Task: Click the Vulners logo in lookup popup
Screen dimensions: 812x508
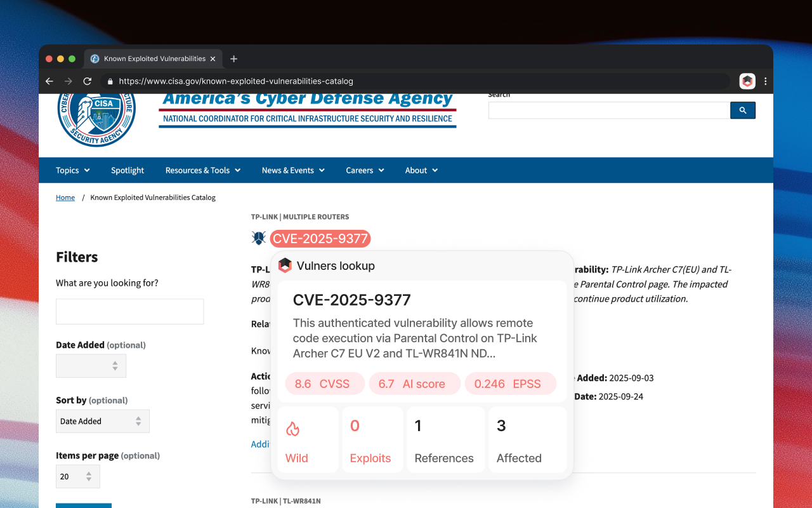Action: click(x=285, y=265)
